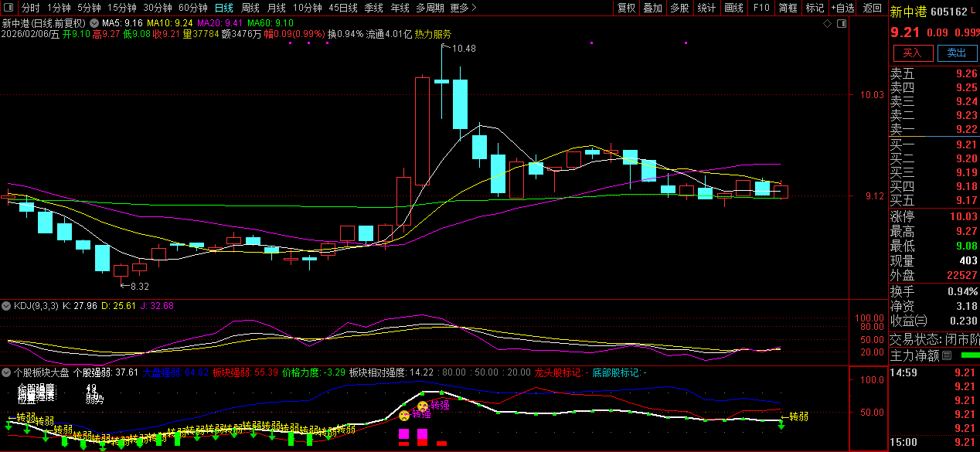
Task: Expand the main chart indicator dropdown arrow
Action: 95,23
